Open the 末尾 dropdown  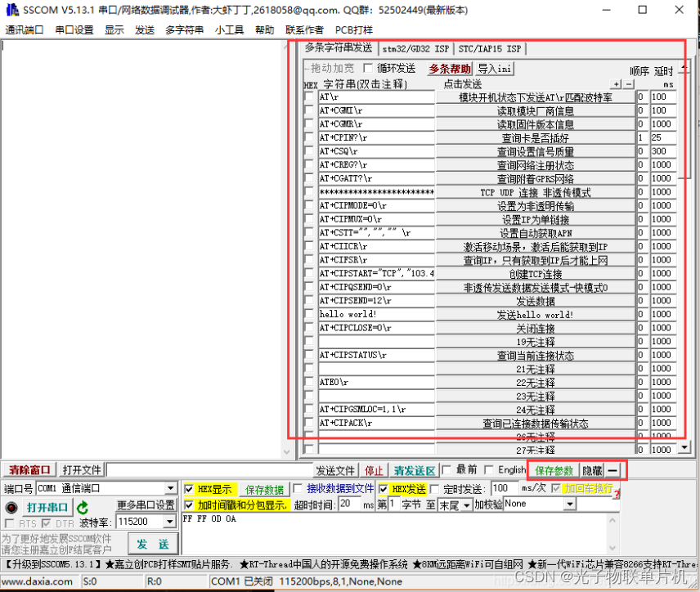pyautogui.click(x=466, y=505)
